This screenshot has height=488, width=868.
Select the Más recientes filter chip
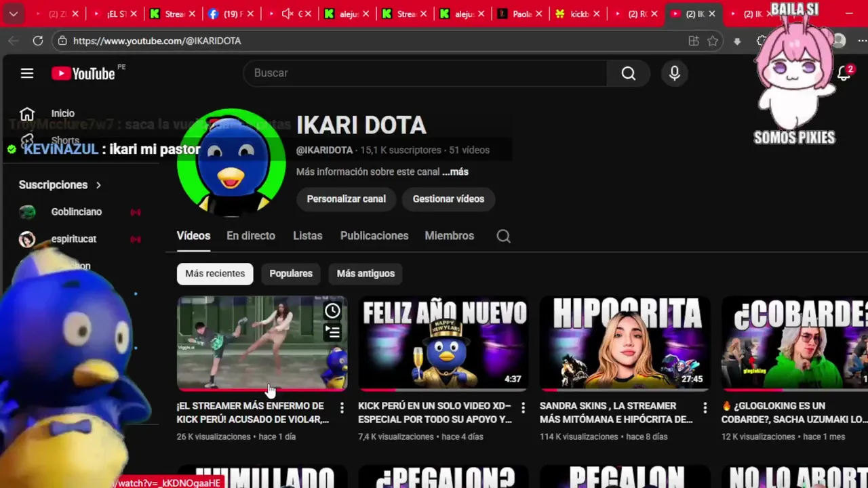[x=215, y=274]
